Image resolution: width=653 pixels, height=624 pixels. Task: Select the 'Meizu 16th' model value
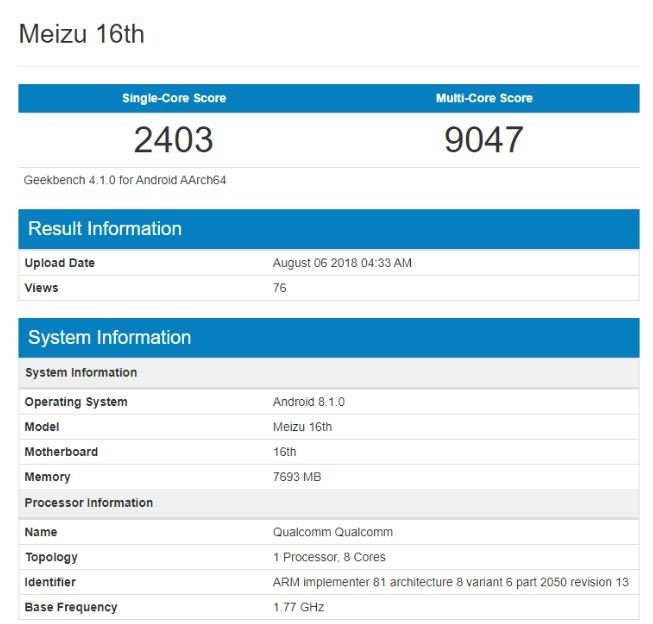[302, 427]
